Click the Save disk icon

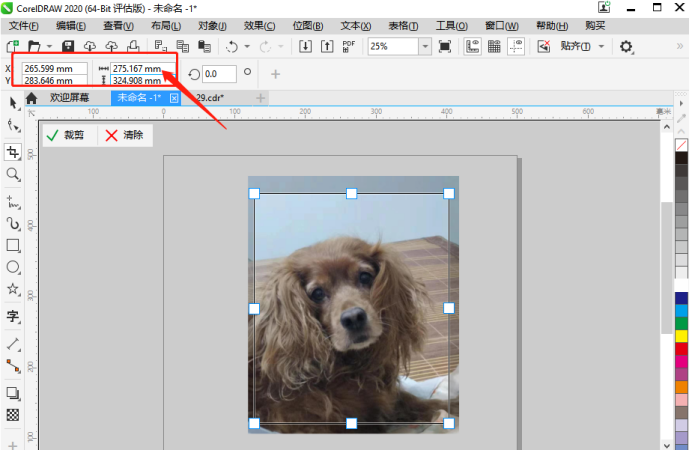68,47
